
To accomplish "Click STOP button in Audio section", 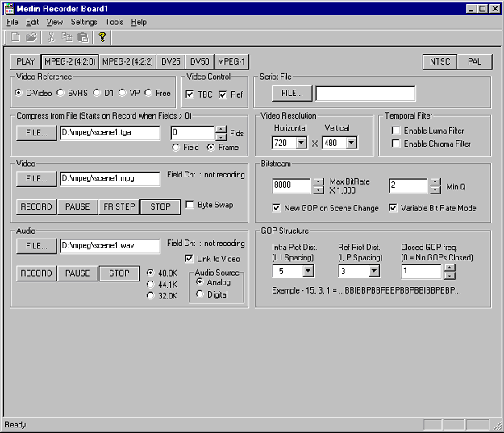I will [119, 273].
